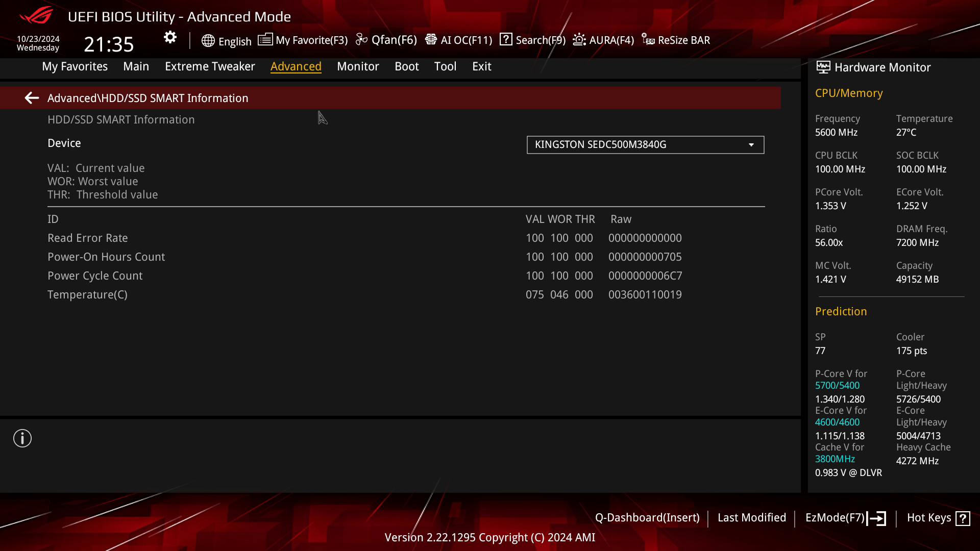The width and height of the screenshot is (980, 551).
Task: Click the back arrow to return
Action: (31, 97)
